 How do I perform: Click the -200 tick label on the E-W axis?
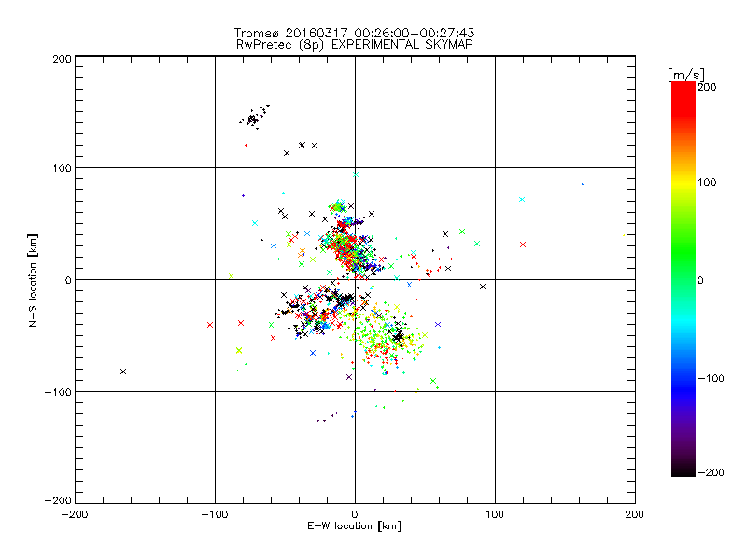(x=75, y=514)
